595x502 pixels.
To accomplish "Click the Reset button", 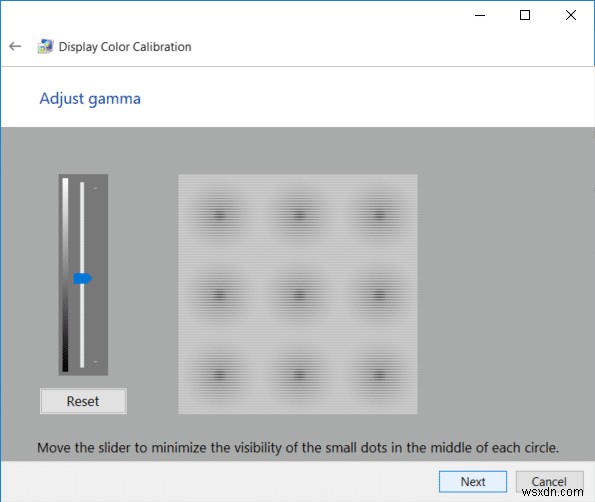I will tap(83, 401).
